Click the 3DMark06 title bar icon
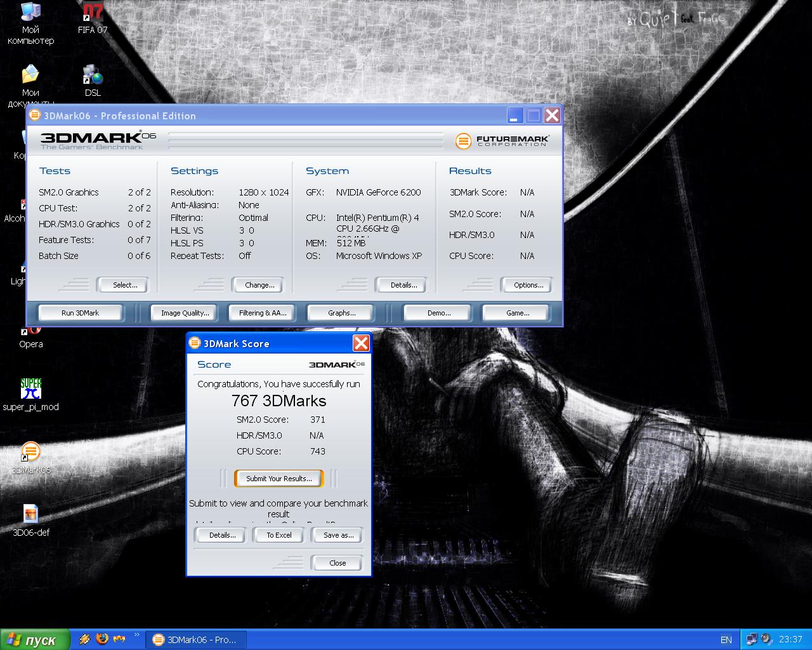The width and height of the screenshot is (812, 650). point(35,116)
